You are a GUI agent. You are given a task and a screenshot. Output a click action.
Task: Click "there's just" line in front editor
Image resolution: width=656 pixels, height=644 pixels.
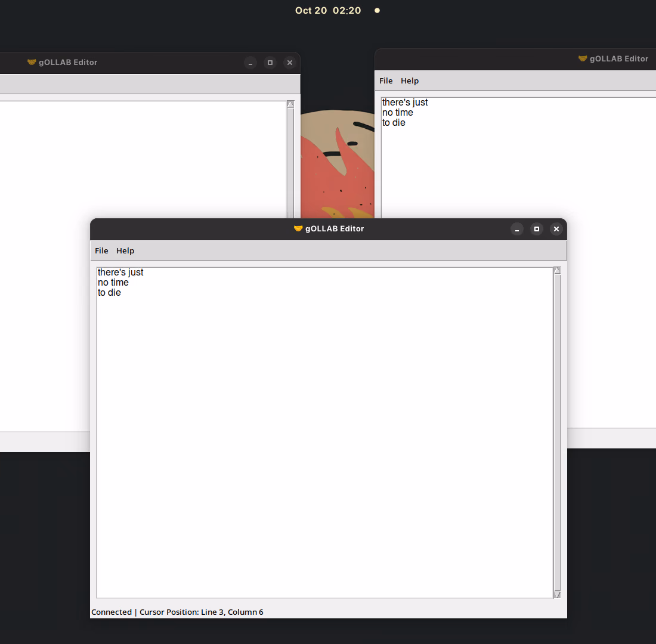[x=120, y=273]
